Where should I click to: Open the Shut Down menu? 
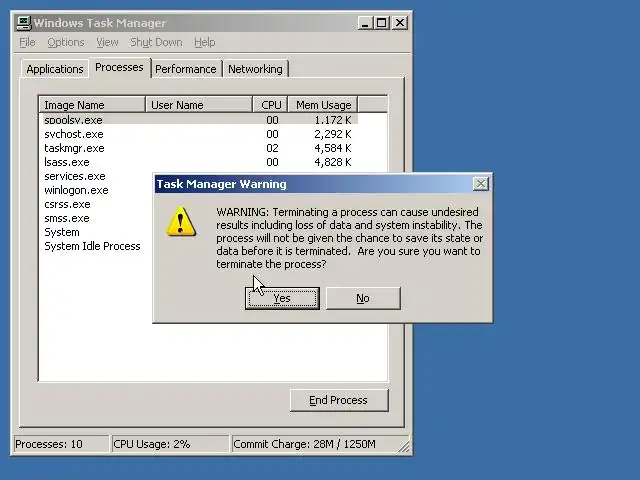click(x=156, y=42)
